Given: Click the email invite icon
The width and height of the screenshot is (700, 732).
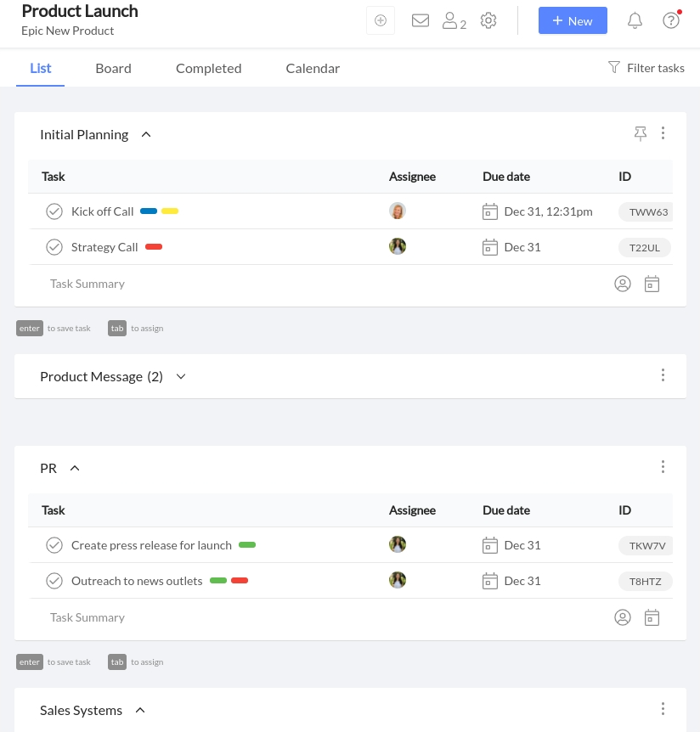Looking at the screenshot, I should coord(421,20).
